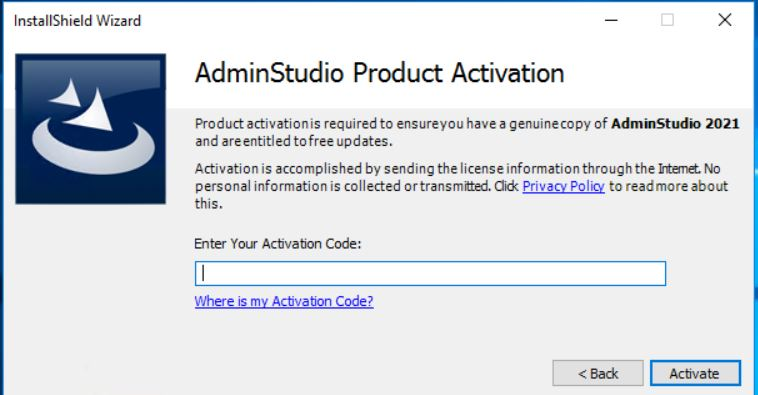Open the Where is my Activation Code? link

(x=284, y=301)
